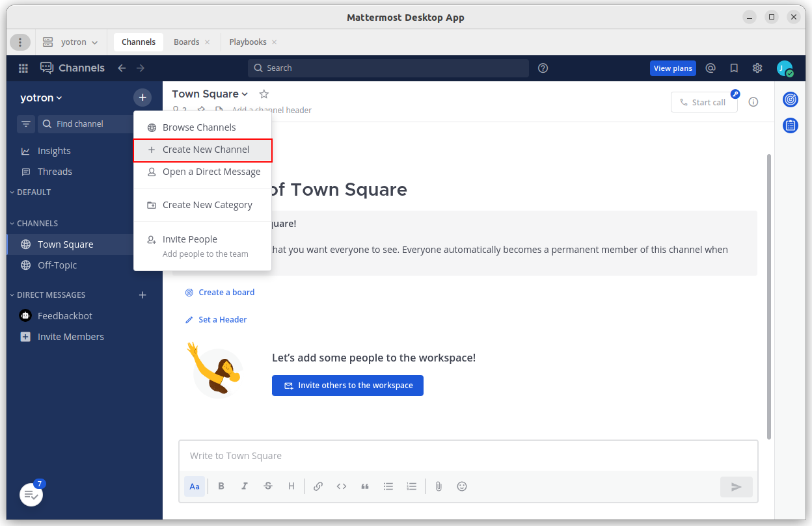Open three-dot menu in tab bar
This screenshot has height=526, width=812.
point(20,42)
